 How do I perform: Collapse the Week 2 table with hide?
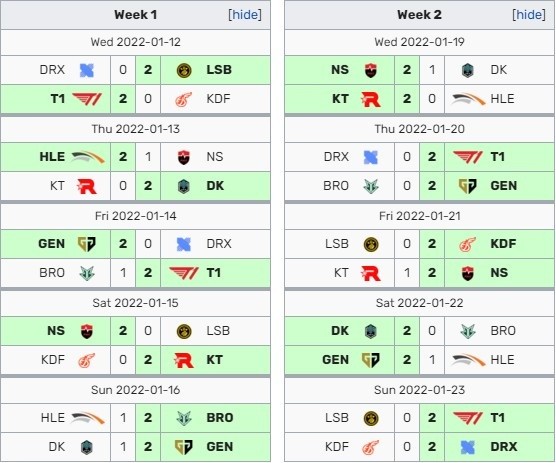point(529,15)
